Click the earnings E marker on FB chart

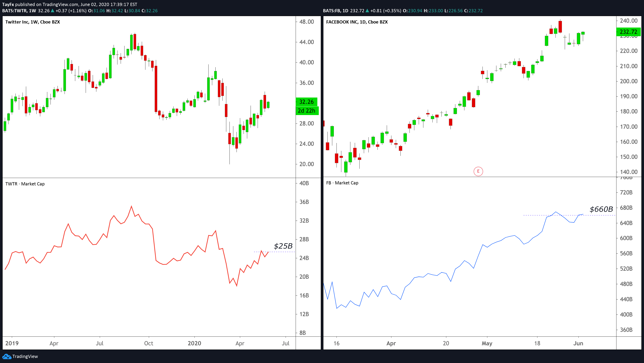coord(478,171)
